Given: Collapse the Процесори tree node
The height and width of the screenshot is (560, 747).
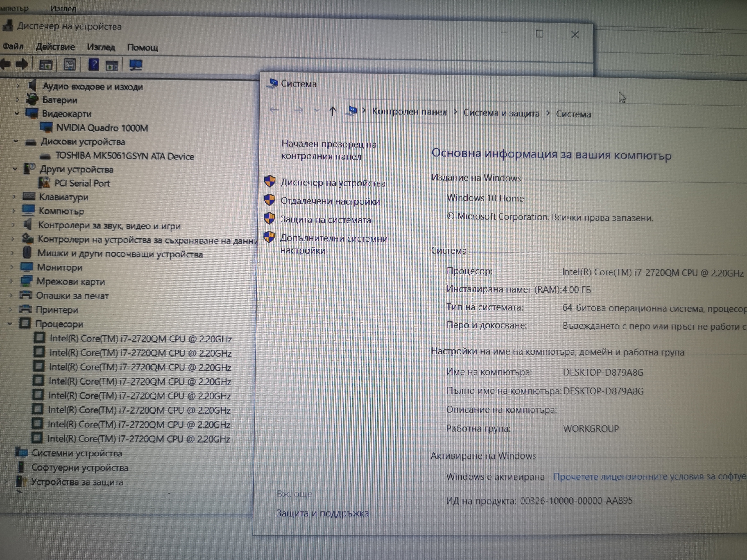Looking at the screenshot, I should tap(10, 323).
